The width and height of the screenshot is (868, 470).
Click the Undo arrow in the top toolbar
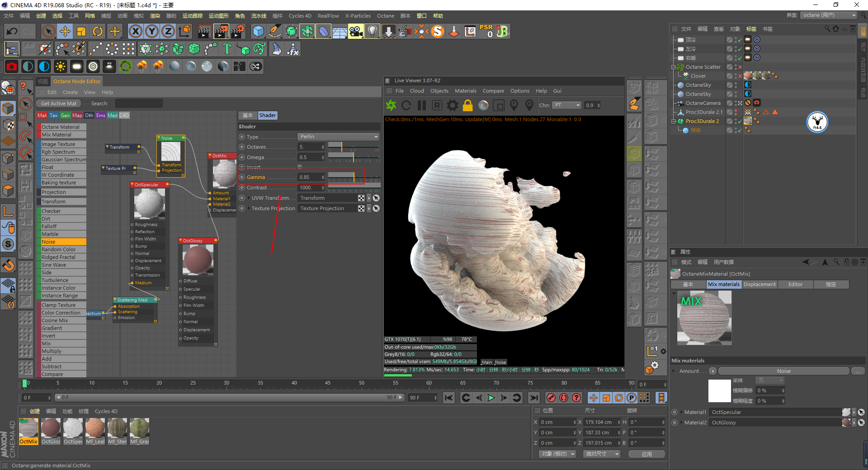[12, 31]
